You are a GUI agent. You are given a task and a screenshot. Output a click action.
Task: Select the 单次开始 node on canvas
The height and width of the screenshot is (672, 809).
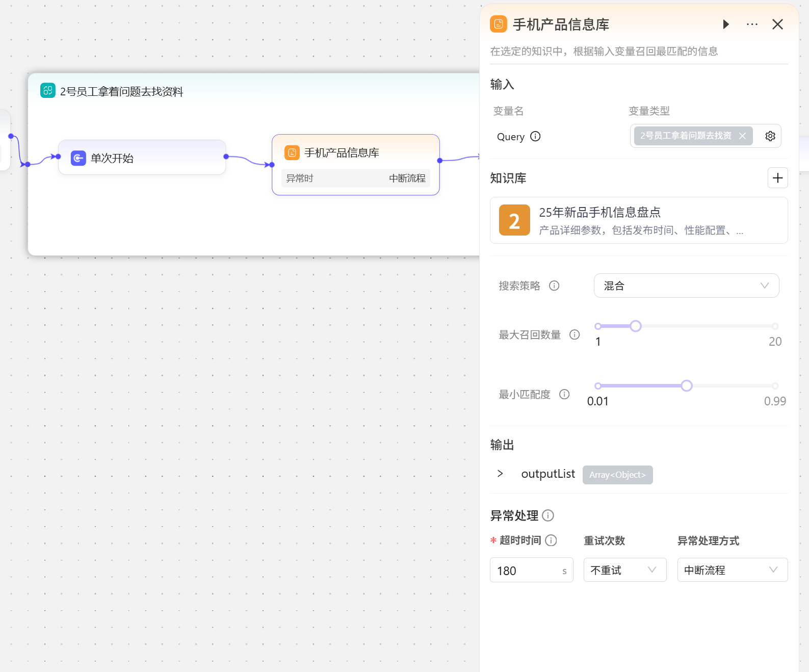tap(142, 158)
